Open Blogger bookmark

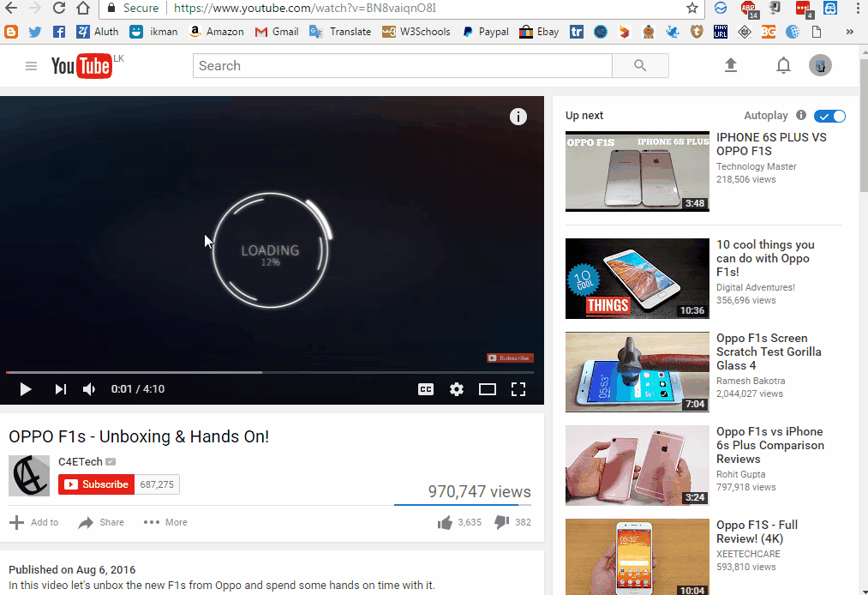[11, 32]
